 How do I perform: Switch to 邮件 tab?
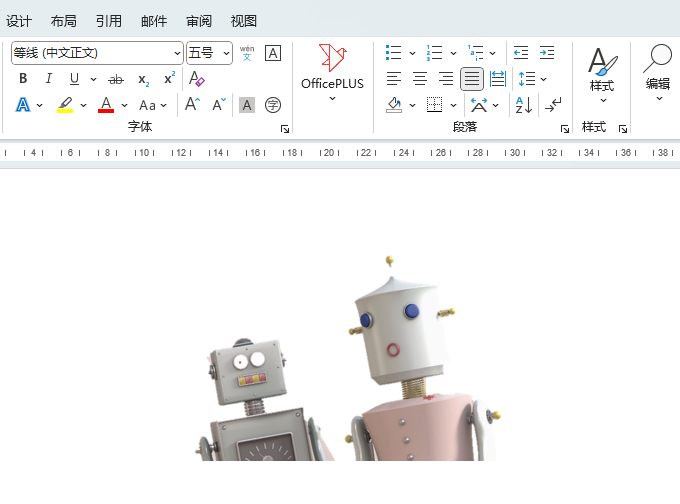click(x=154, y=21)
